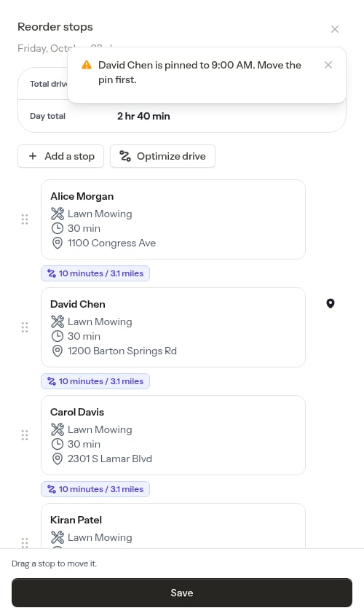Click the location pin icon for 1100 Congress Ave
This screenshot has width=364, height=616.
(58, 243)
